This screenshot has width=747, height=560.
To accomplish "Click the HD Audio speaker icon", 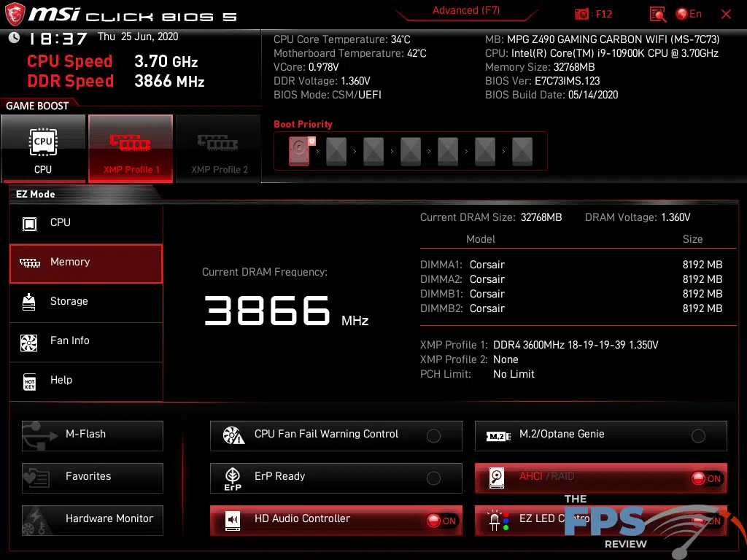I will 233,521.
